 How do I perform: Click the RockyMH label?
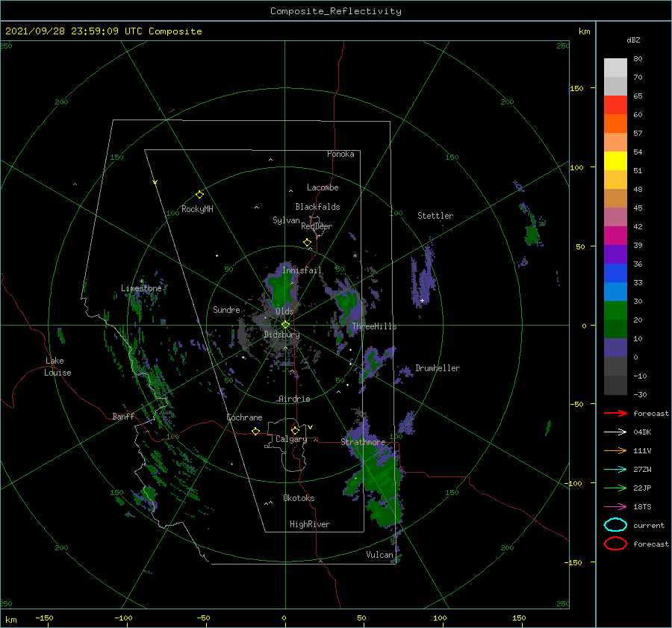tap(197, 209)
